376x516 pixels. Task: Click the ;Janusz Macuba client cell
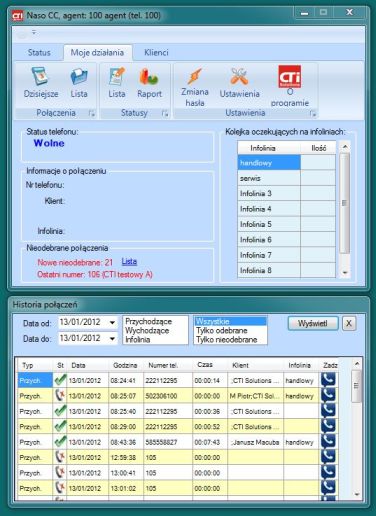pos(255,442)
